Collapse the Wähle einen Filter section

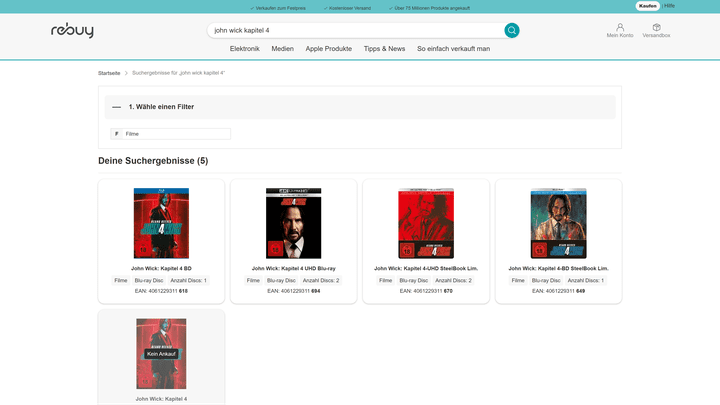click(117, 107)
